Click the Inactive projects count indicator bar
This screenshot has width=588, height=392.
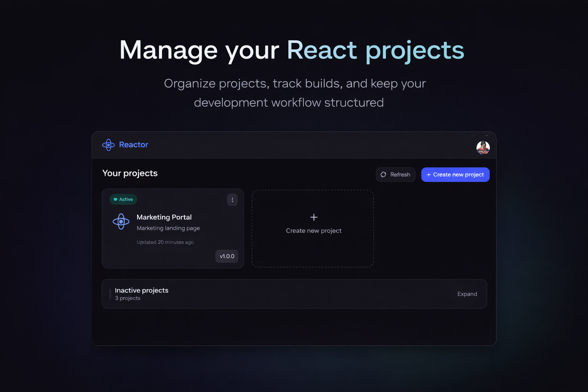click(x=110, y=294)
